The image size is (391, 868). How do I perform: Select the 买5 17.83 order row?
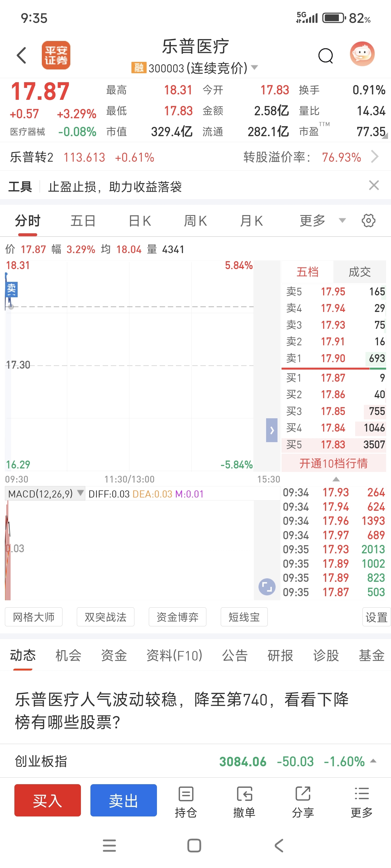(334, 445)
